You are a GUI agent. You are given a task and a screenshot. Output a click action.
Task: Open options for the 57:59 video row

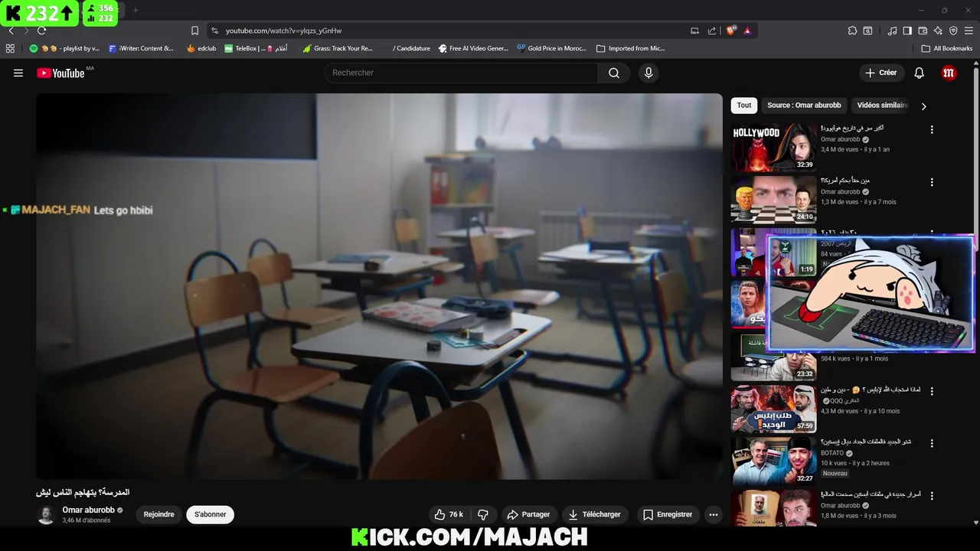coord(932,391)
